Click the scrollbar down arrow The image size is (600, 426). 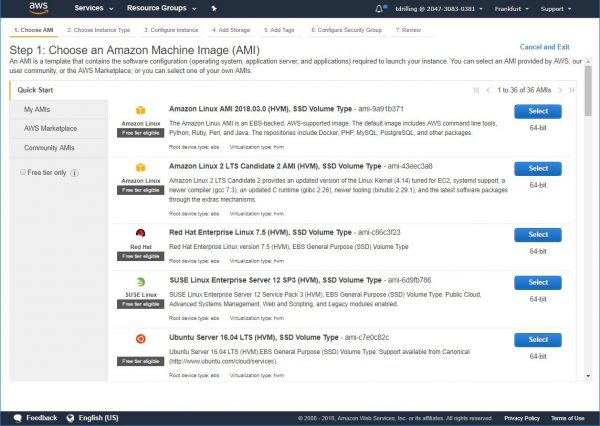coord(588,376)
